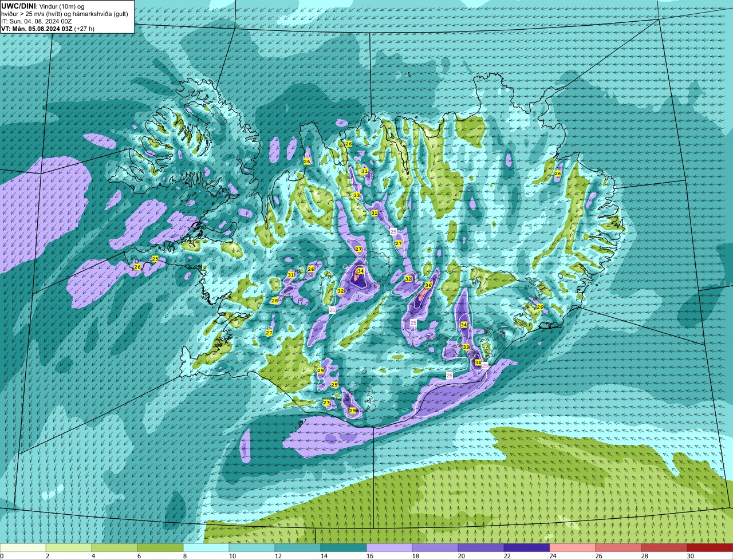Click the legend value label 30
Screen dimensions: 733x560
coord(690,556)
